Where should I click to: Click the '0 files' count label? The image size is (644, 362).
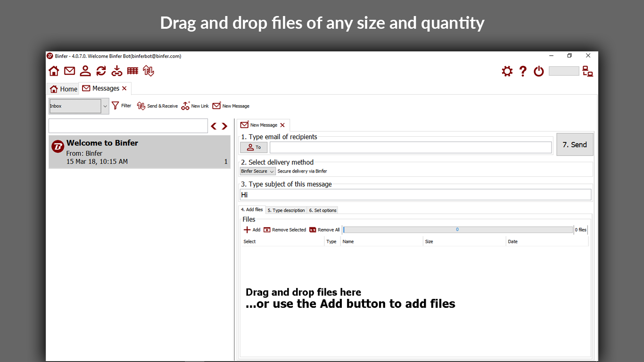tap(581, 230)
